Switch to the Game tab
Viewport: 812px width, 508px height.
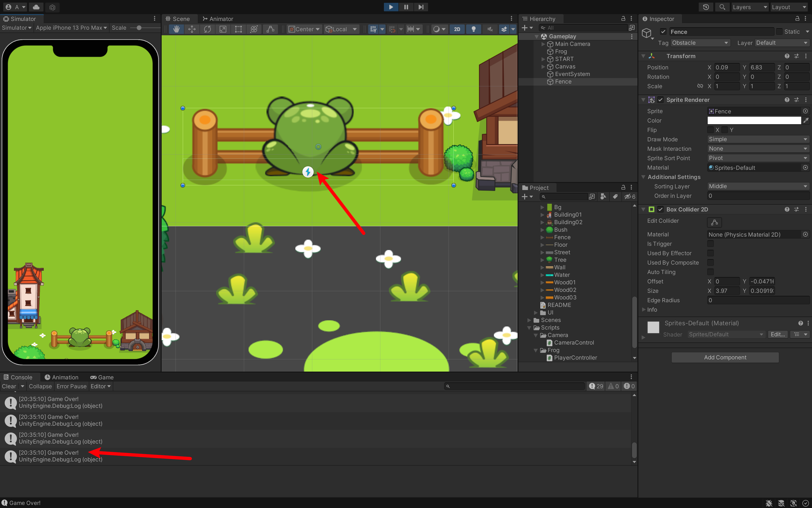click(x=102, y=377)
